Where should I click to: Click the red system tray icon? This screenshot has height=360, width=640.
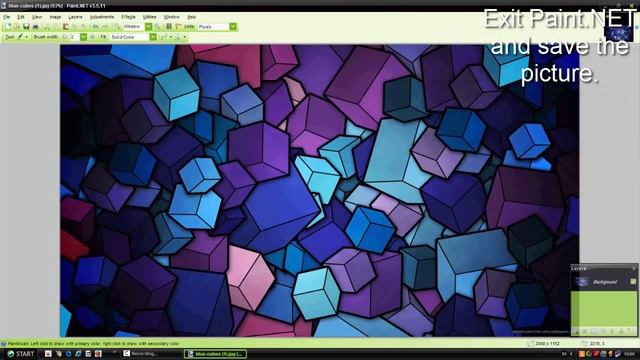pos(596,354)
